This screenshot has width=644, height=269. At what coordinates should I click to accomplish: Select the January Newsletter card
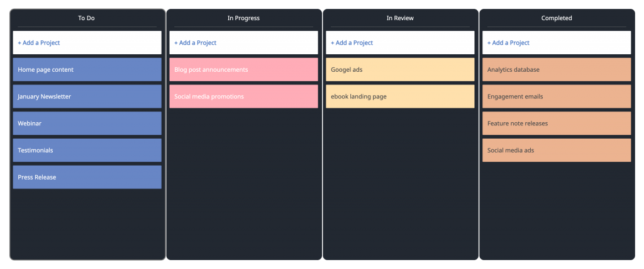coord(87,96)
